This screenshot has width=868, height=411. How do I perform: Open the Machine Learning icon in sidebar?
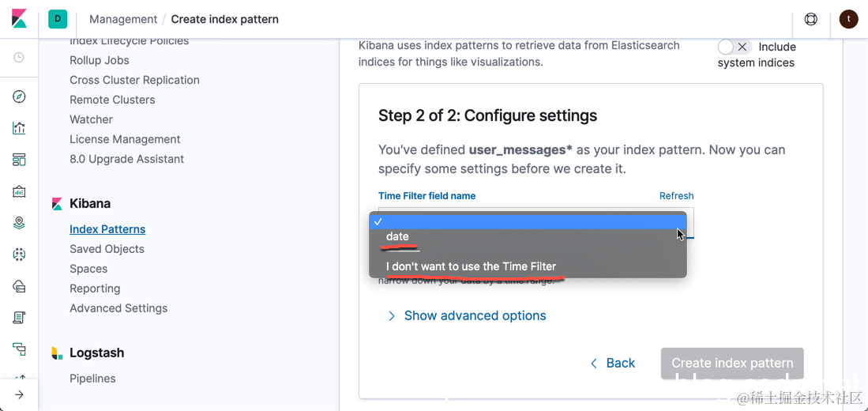click(x=19, y=255)
